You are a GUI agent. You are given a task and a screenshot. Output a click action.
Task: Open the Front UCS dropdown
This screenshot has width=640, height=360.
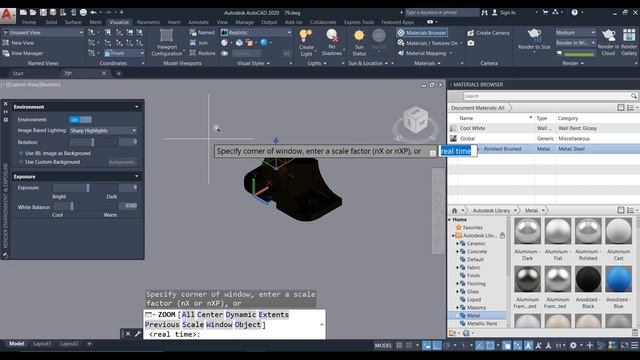(x=124, y=53)
